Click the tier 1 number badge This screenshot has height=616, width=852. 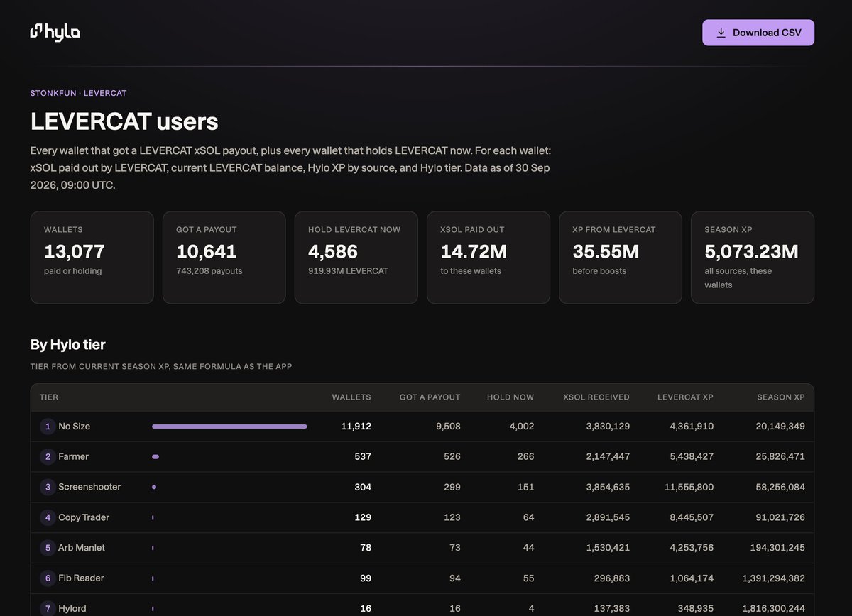[48, 427]
